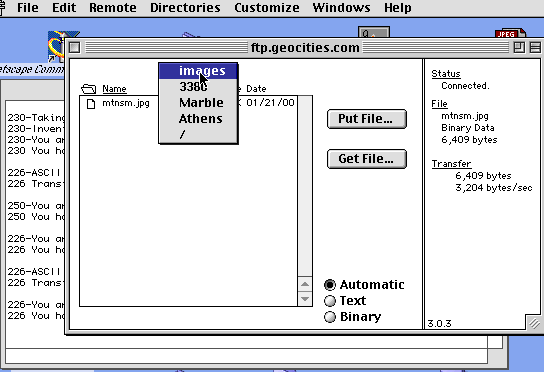Click the Put File... button
The height and width of the screenshot is (372, 544).
(x=366, y=119)
